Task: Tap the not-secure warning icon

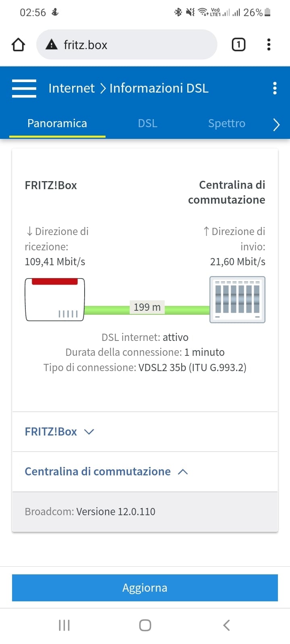Action: [52, 45]
